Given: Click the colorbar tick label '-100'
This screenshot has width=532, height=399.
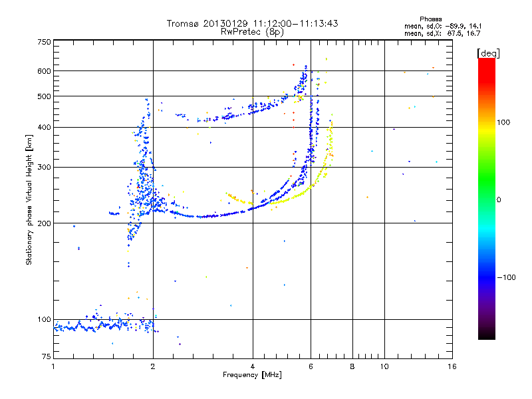Looking at the screenshot, I should pyautogui.click(x=506, y=277).
